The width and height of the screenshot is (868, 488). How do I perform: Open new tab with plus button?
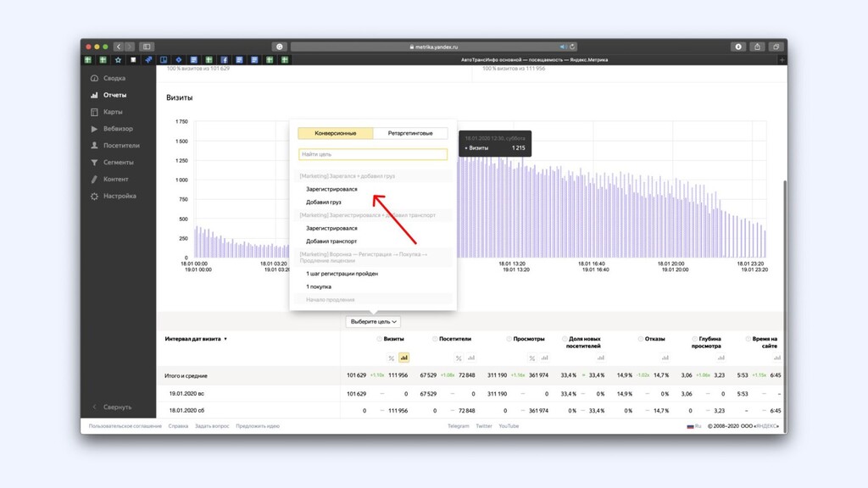coord(782,60)
